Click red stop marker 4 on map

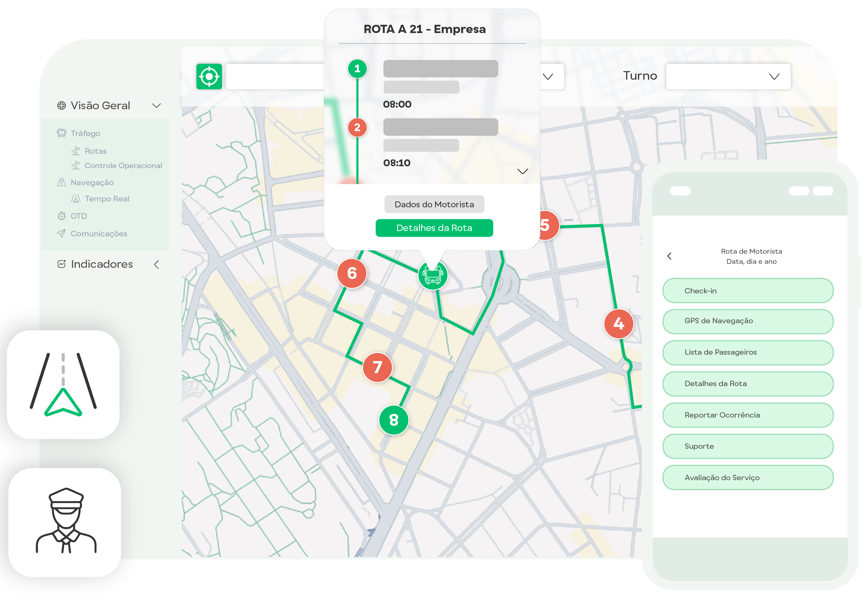coord(619,323)
